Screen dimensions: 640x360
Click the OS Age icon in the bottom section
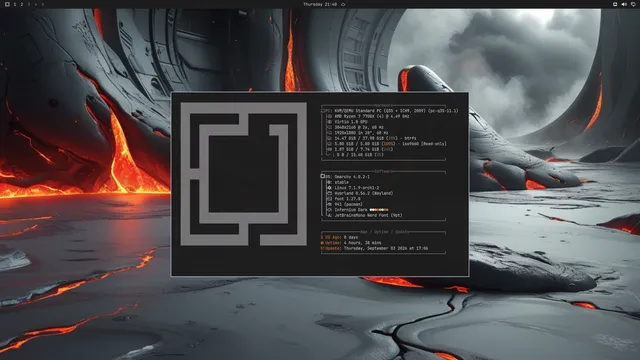(x=322, y=237)
